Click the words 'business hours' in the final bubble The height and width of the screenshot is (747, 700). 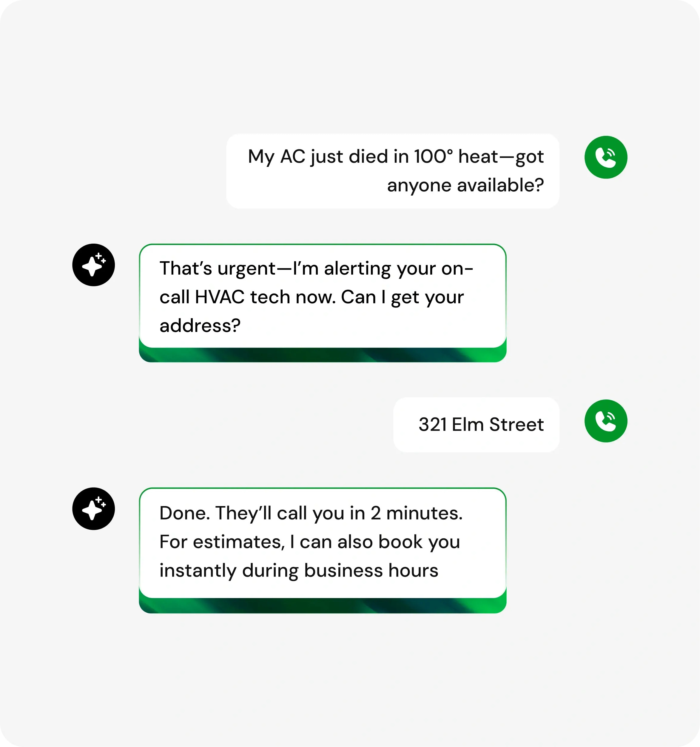pyautogui.click(x=371, y=570)
